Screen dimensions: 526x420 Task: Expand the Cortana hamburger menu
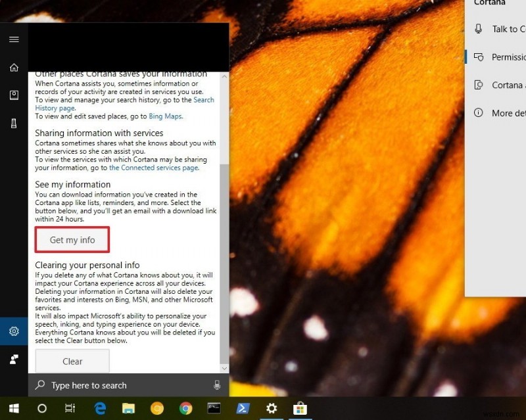(14, 39)
